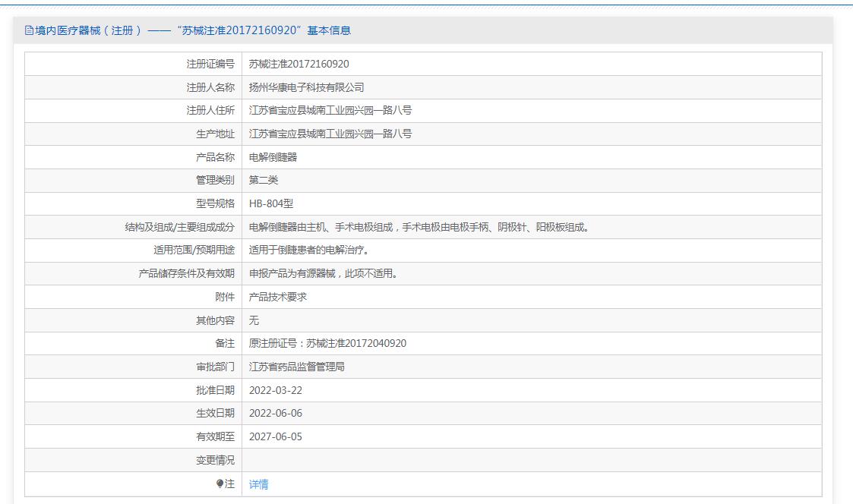Click the attachment value 产品技术要求
This screenshot has height=504, width=853.
pos(278,297)
